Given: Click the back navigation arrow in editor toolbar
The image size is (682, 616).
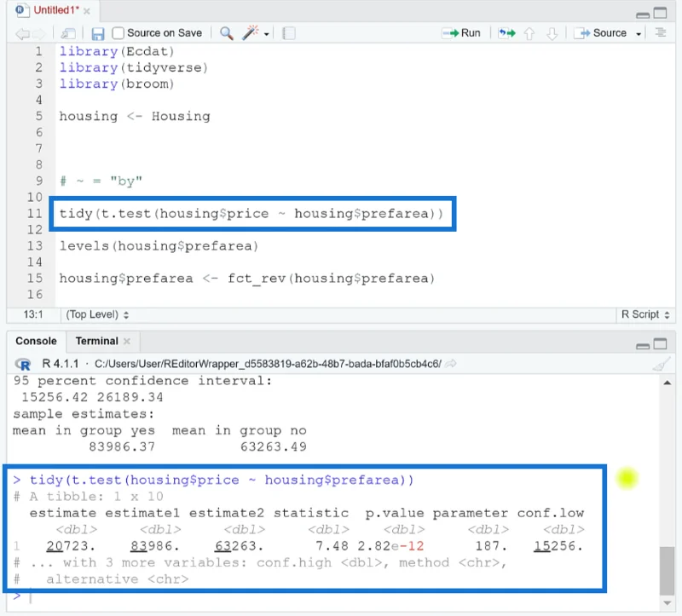Looking at the screenshot, I should point(22,33).
